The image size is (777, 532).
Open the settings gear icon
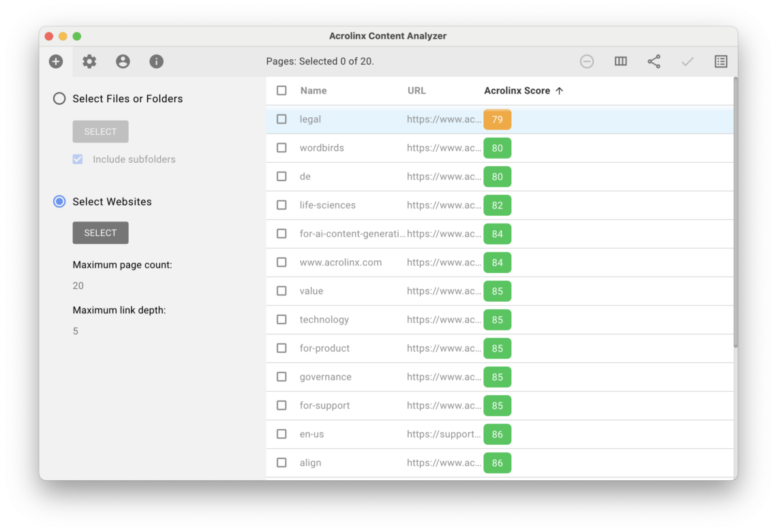click(89, 61)
